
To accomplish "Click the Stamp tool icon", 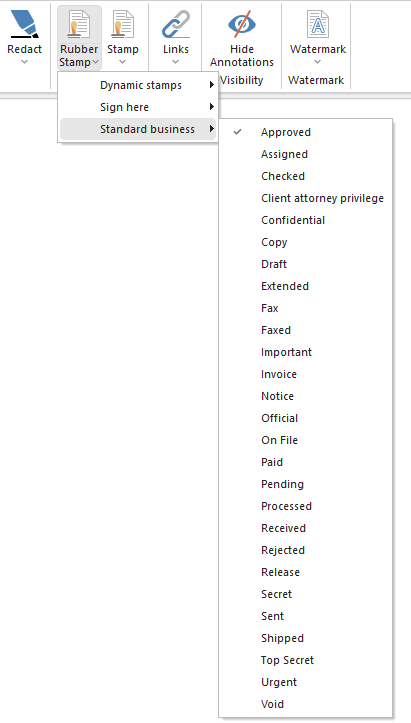I will pyautogui.click(x=122, y=24).
